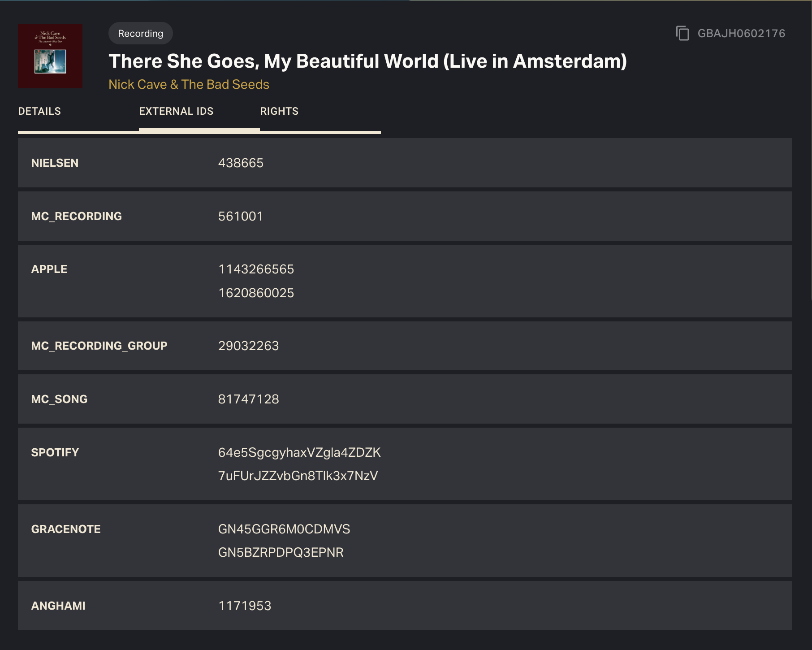
Task: Click Gracenote ID GN45GGR6M0CDMVS
Action: tap(284, 529)
